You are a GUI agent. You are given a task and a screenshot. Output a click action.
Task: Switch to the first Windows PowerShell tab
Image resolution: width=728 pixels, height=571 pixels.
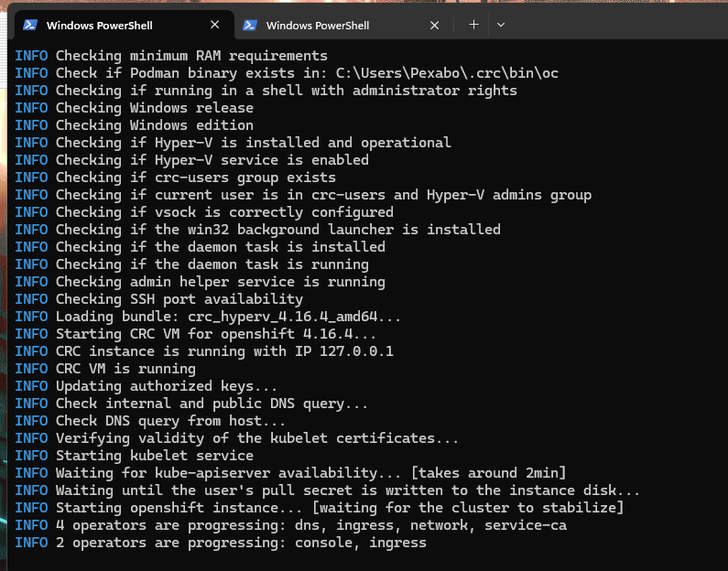125,25
